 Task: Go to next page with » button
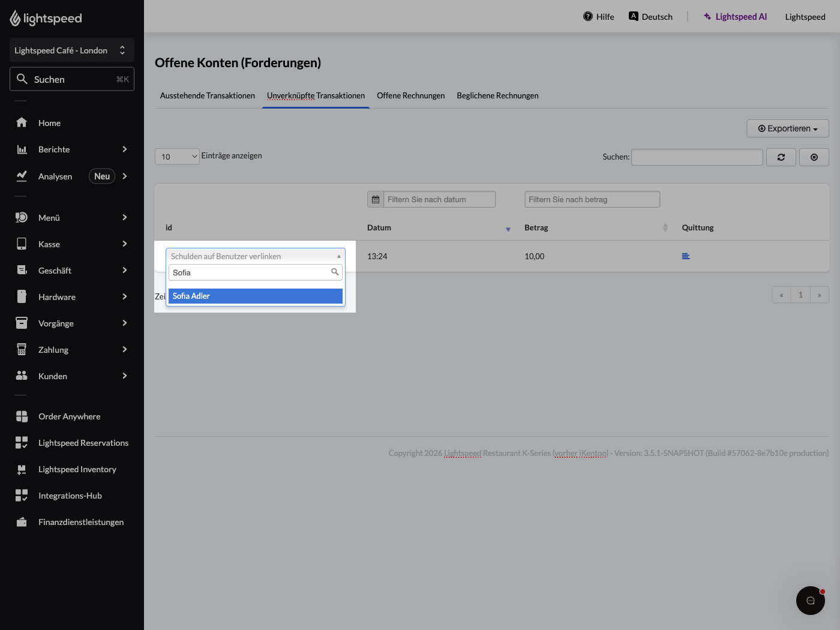click(x=820, y=295)
